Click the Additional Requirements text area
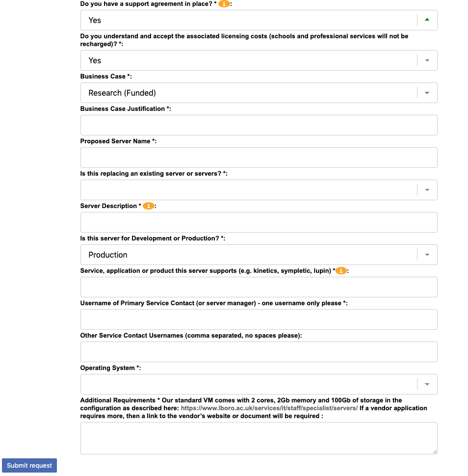Screen dimensions: 468x476 (259, 438)
